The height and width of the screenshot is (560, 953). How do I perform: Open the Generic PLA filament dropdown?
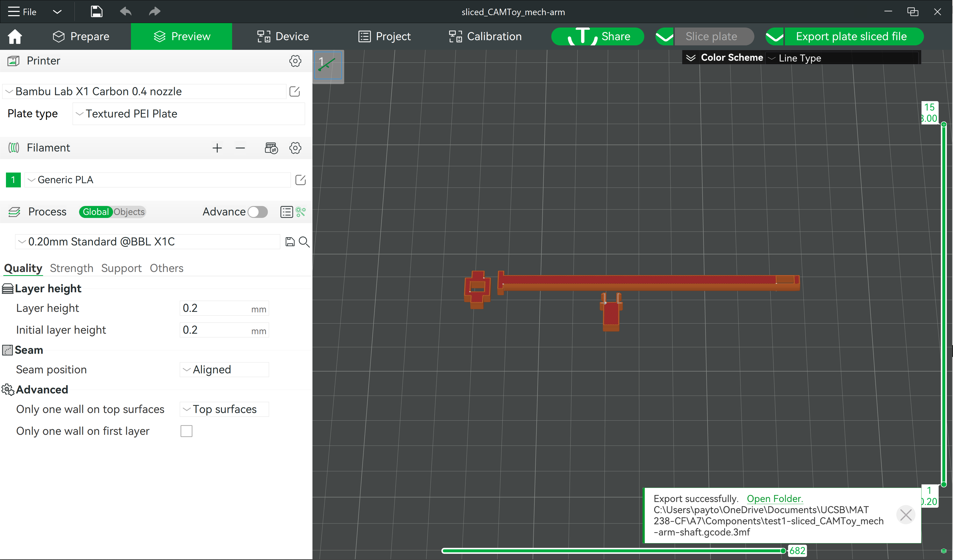[157, 180]
